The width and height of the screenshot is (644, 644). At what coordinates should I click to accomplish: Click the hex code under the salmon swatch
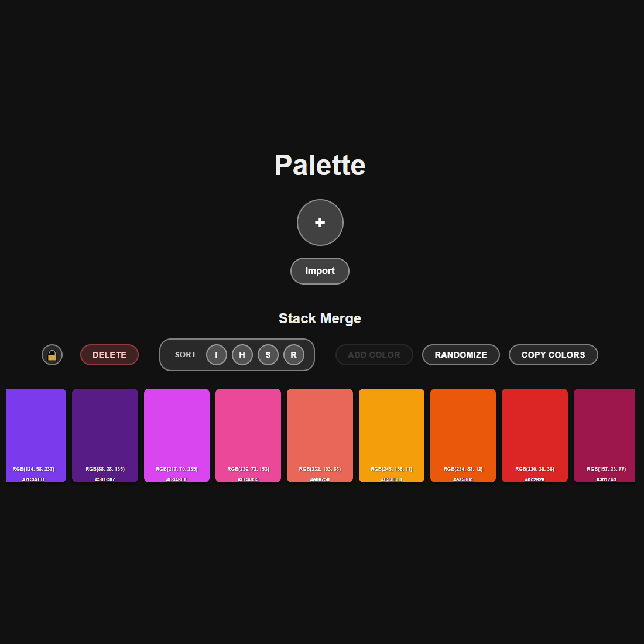[x=320, y=479]
